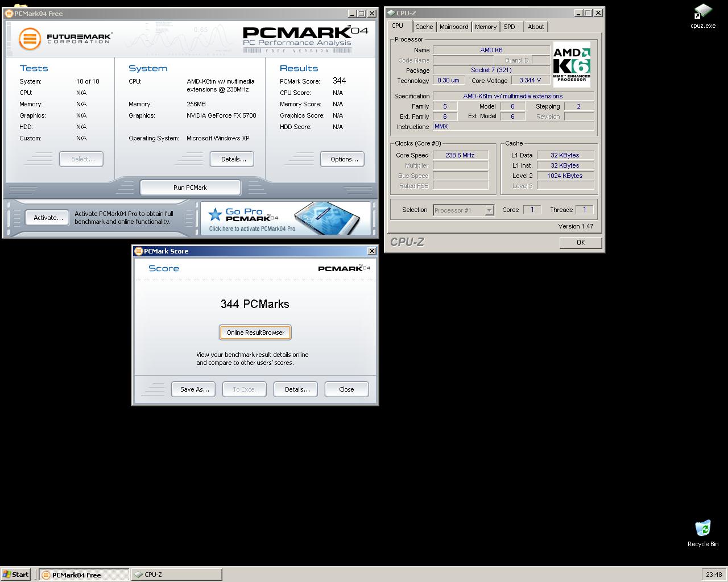Viewport: 728px width, 582px height.
Task: Click the Close button in Score dialog
Action: (347, 389)
